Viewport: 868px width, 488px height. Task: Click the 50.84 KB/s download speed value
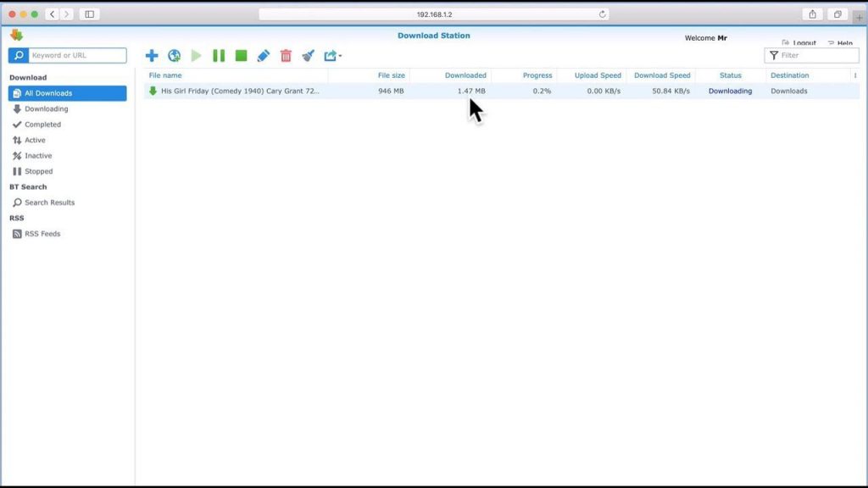pyautogui.click(x=671, y=91)
